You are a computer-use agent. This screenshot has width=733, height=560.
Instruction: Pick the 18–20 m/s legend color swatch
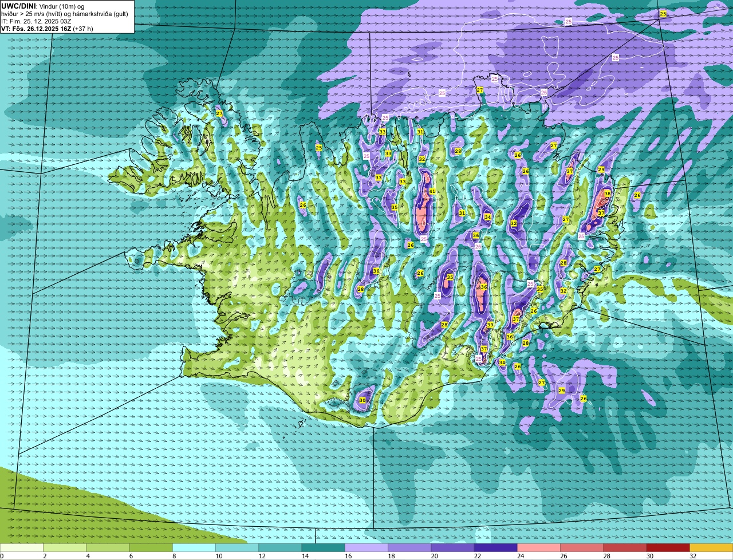tap(409, 548)
